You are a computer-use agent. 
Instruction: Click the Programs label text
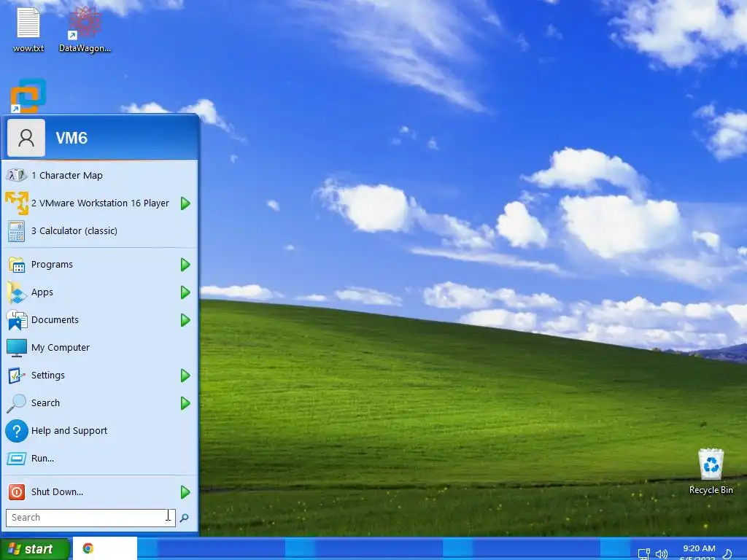tap(52, 265)
